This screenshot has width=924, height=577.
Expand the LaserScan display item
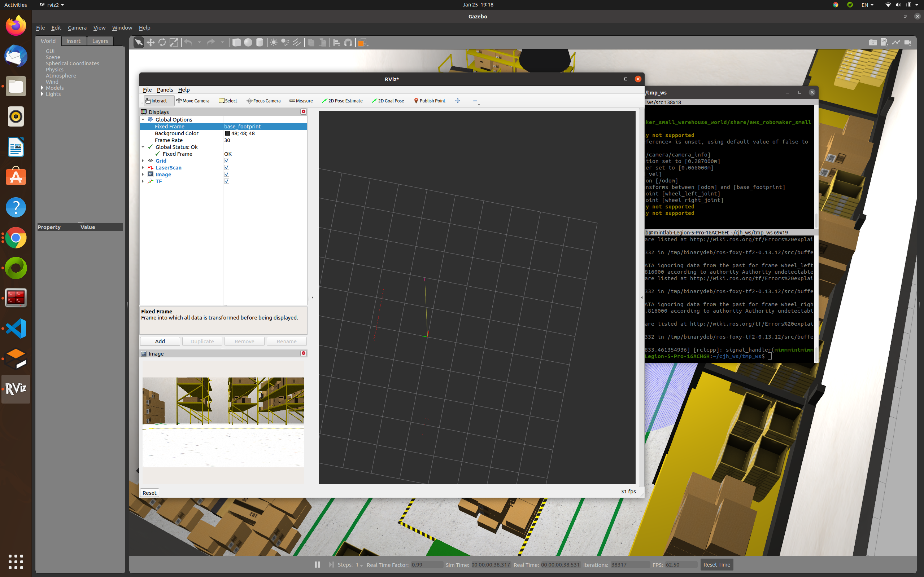tap(143, 168)
